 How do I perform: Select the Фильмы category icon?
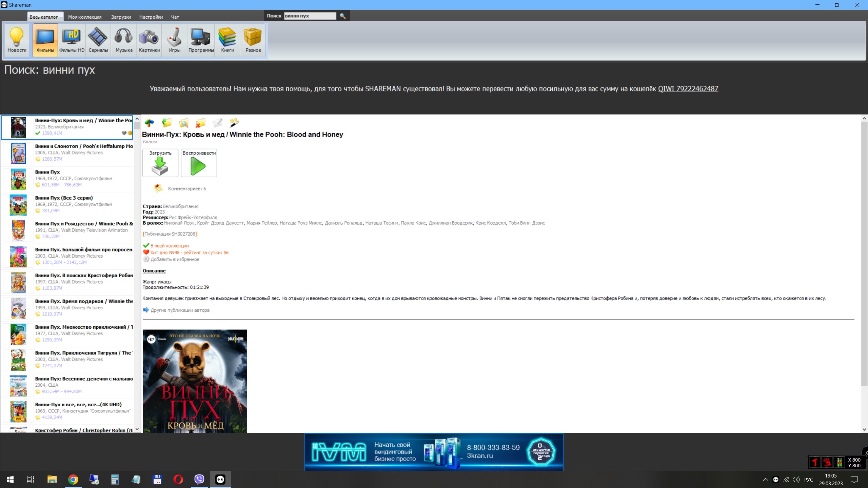click(45, 40)
